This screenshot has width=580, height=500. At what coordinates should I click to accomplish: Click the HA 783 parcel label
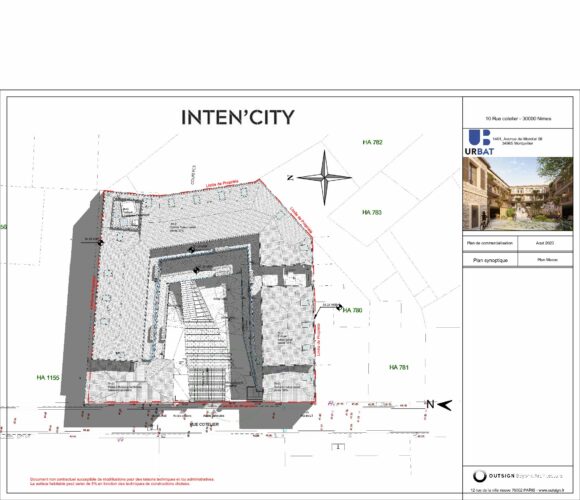(372, 212)
